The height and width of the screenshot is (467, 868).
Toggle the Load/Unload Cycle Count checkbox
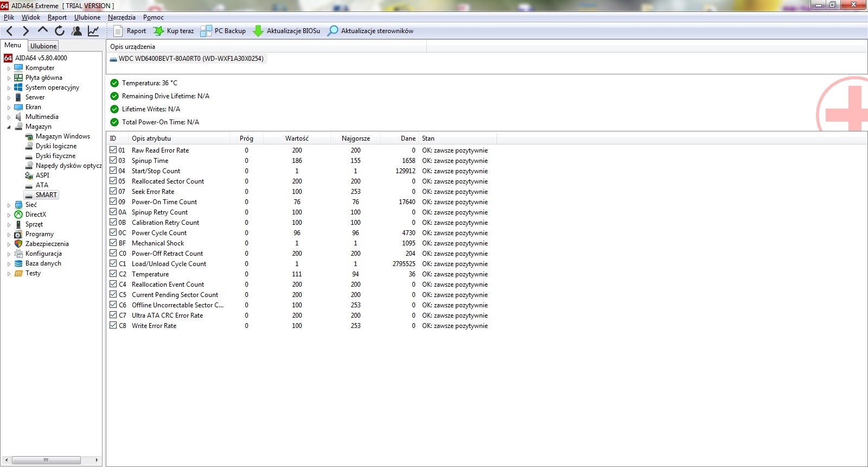(x=113, y=263)
